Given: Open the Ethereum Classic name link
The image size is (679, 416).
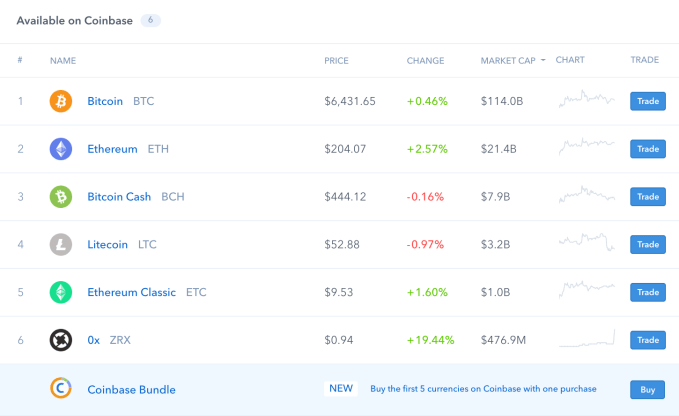Looking at the screenshot, I should click(x=131, y=292).
